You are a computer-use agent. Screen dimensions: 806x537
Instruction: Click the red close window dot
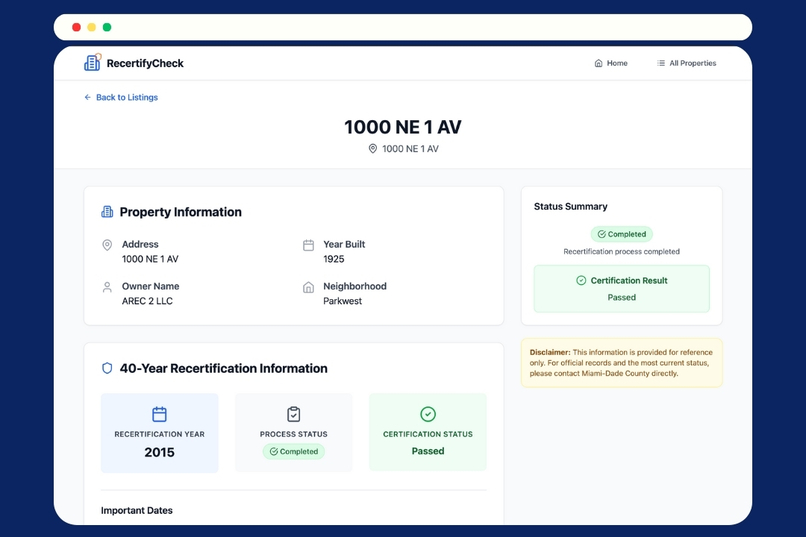[76, 27]
